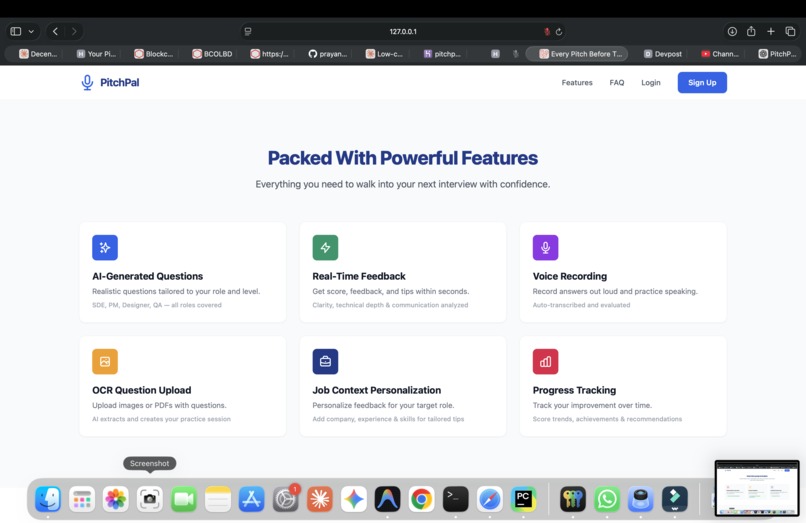Click the Progress Tracking bar chart icon
The image size is (806, 523).
545,362
